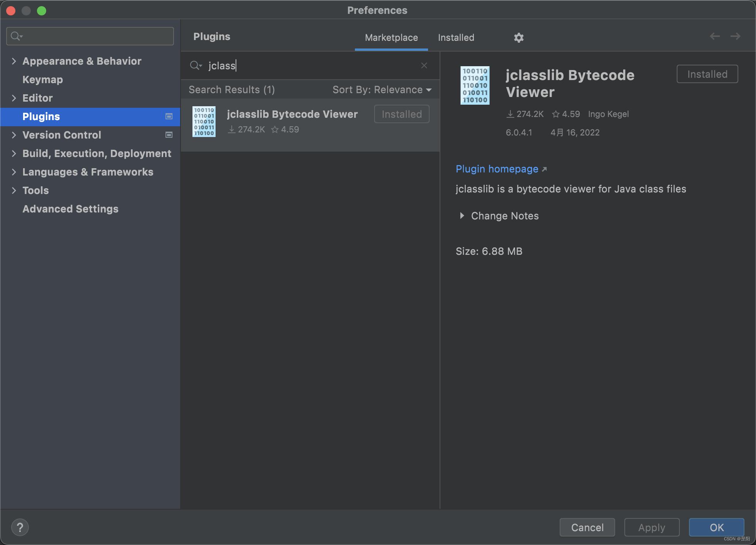
Task: Open the Plugin homepage link
Action: coord(497,169)
